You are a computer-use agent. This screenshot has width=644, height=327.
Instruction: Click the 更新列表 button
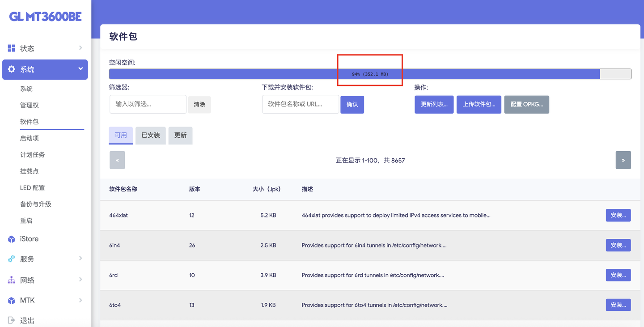click(x=434, y=104)
